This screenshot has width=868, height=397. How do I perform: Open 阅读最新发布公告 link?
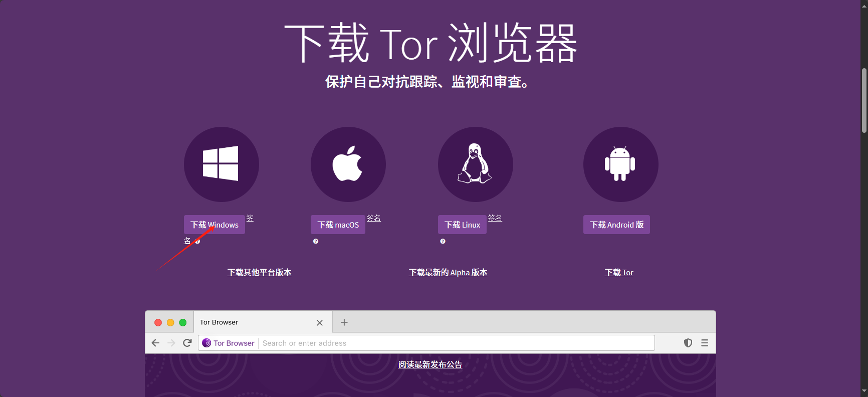tap(430, 364)
